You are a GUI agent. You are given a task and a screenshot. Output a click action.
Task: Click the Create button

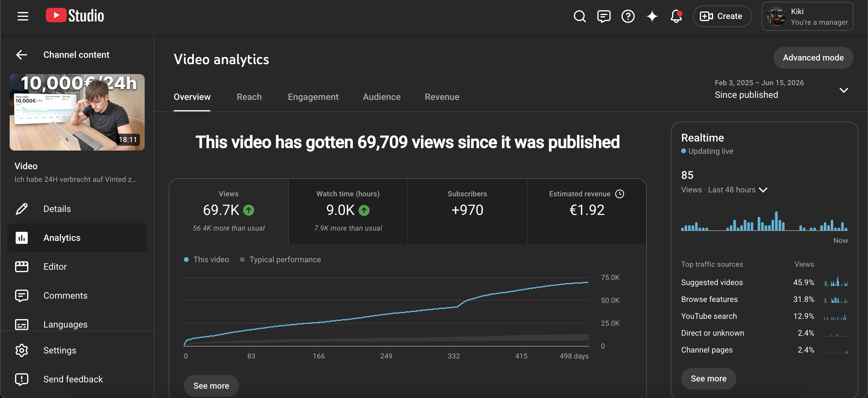click(722, 16)
